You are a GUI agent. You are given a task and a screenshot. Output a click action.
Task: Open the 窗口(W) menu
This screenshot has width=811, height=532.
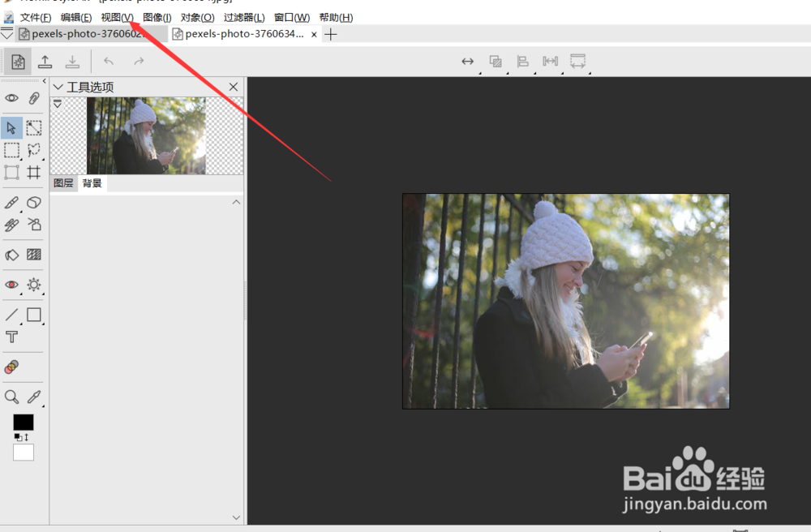tap(292, 18)
